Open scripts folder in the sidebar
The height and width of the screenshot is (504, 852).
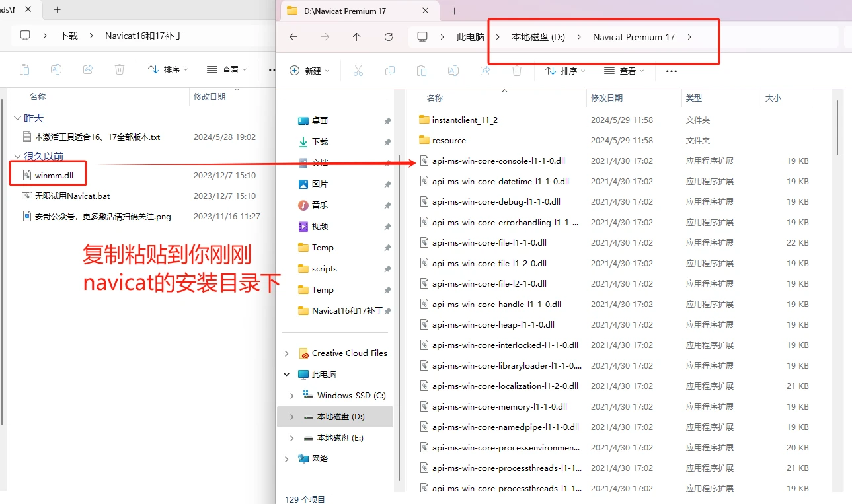tap(325, 269)
